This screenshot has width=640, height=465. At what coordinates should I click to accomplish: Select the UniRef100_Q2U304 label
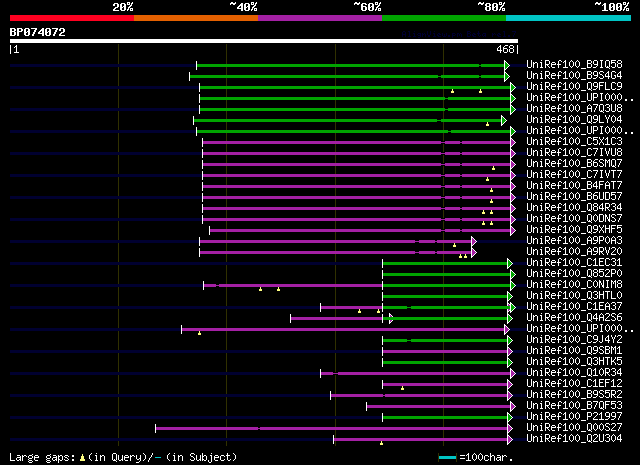pos(574,439)
